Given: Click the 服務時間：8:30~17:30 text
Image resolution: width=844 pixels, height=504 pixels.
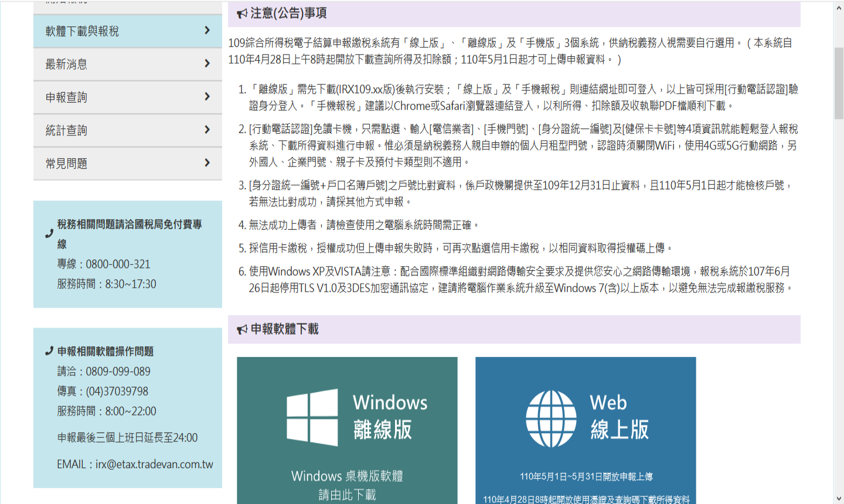Looking at the screenshot, I should [x=107, y=284].
